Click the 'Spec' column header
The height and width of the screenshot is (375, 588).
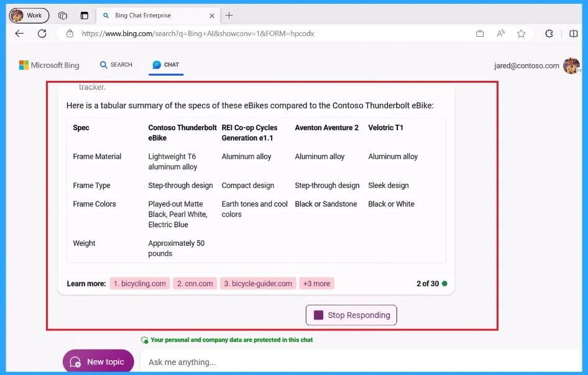81,127
